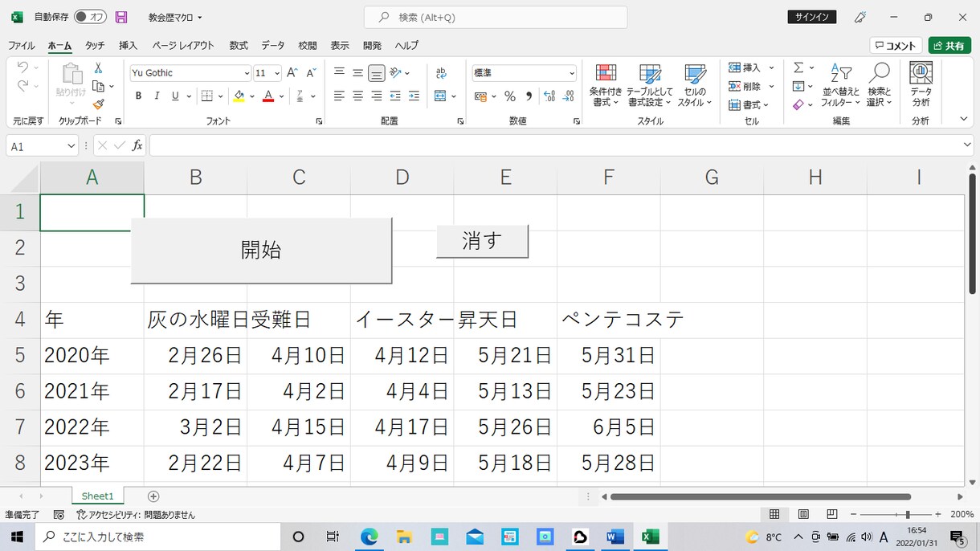
Task: Click Increase Decimal icon
Action: coord(549,96)
